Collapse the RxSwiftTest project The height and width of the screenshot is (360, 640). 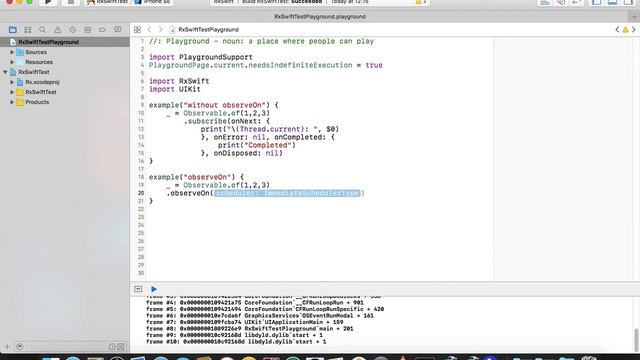click(x=5, y=72)
